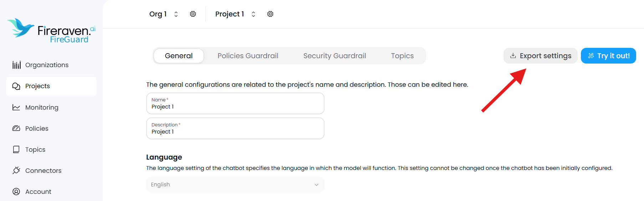Select the Project 1 label in header
Image resolution: width=644 pixels, height=201 pixels.
(230, 14)
